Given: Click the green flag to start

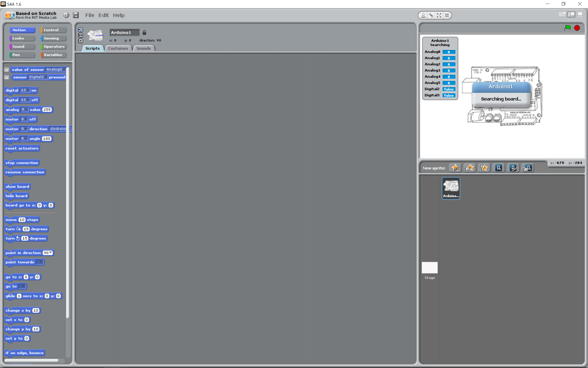Looking at the screenshot, I should click(x=568, y=28).
